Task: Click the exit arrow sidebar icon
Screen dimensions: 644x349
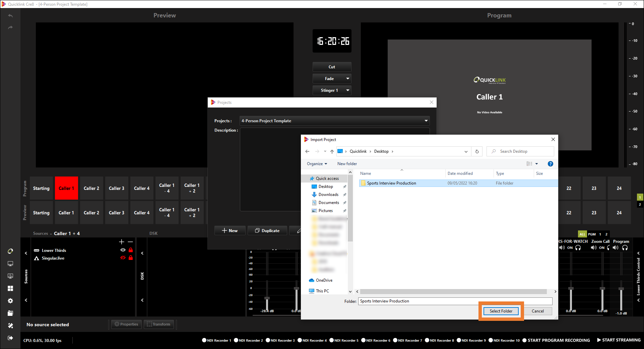Action: pyautogui.click(x=10, y=338)
